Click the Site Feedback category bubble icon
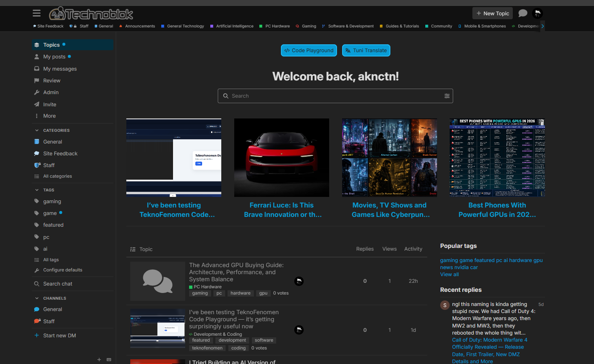594x364 pixels. coord(37,153)
